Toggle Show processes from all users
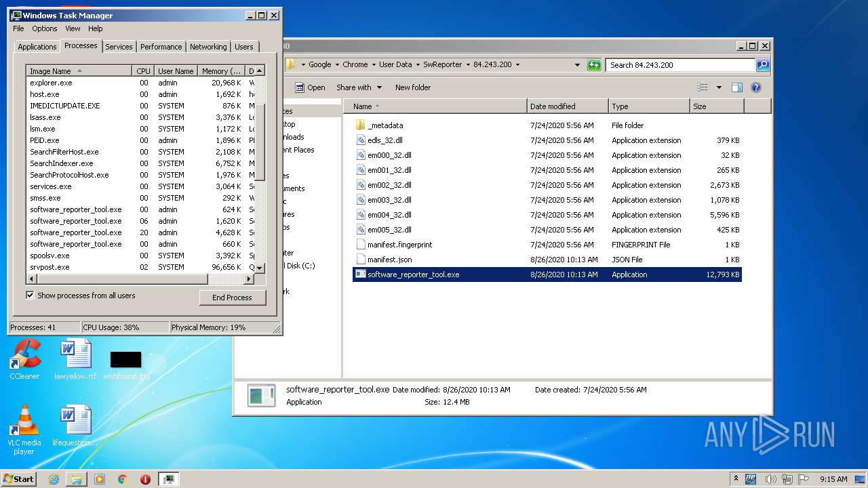 pyautogui.click(x=30, y=296)
